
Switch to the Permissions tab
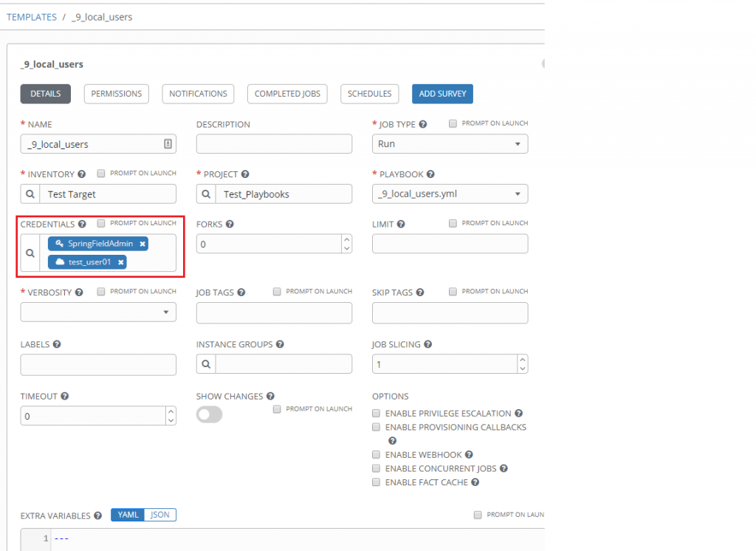point(116,94)
